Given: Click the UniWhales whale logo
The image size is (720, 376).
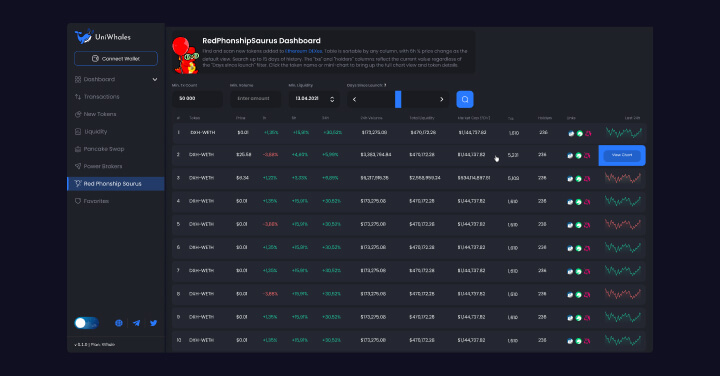Looking at the screenshot, I should (x=84, y=36).
